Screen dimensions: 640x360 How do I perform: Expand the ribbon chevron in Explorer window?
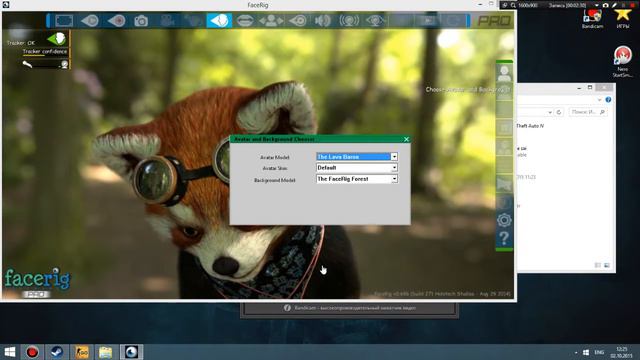(599, 100)
